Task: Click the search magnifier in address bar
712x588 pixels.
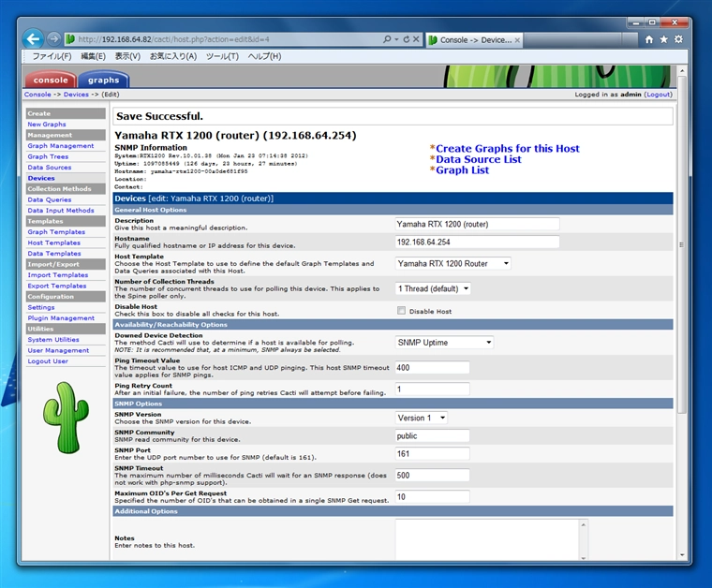Action: [387, 39]
